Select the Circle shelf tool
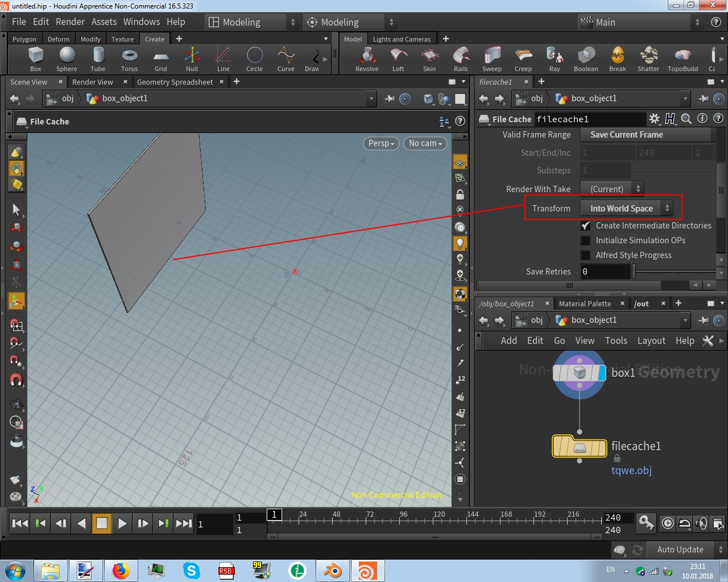The width and height of the screenshot is (728, 582). click(255, 60)
